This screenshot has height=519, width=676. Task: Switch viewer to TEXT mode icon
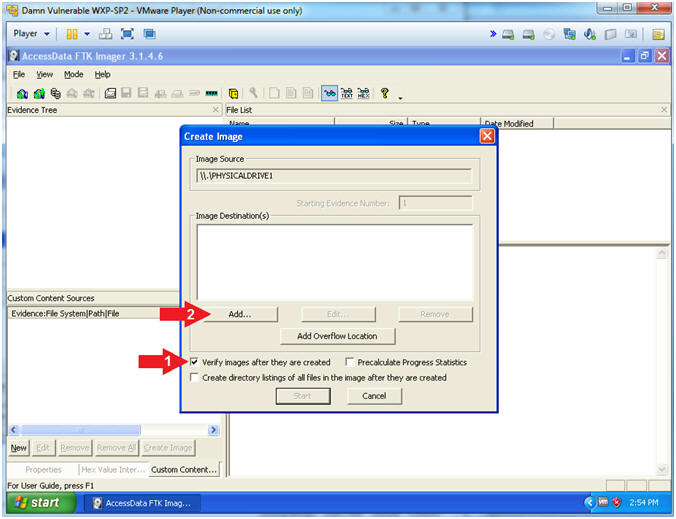point(347,93)
